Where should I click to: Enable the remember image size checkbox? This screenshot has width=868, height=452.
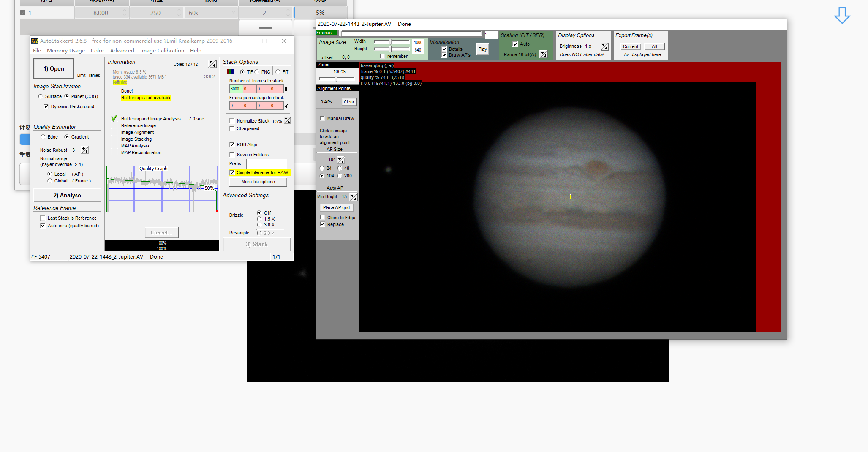click(x=383, y=56)
